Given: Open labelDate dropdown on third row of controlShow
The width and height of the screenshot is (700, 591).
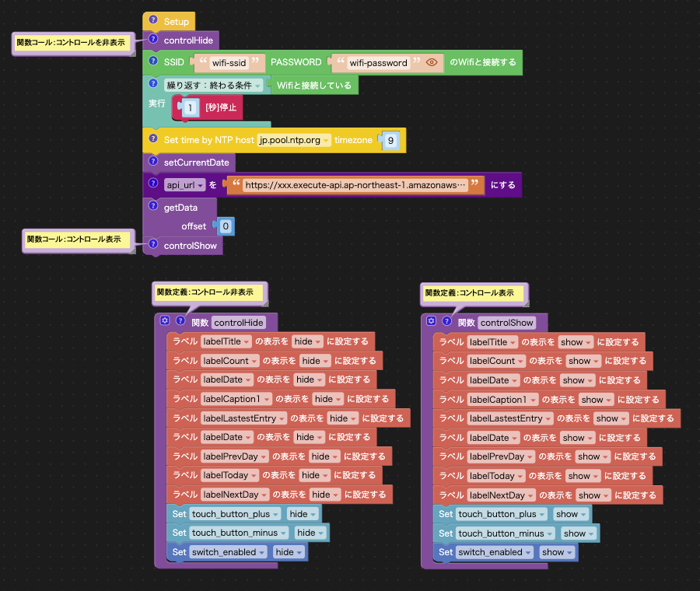Looking at the screenshot, I should pos(493,380).
